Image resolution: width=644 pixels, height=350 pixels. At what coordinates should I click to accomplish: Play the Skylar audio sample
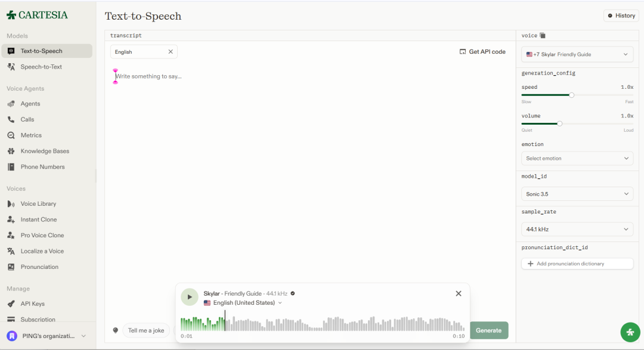pos(190,296)
